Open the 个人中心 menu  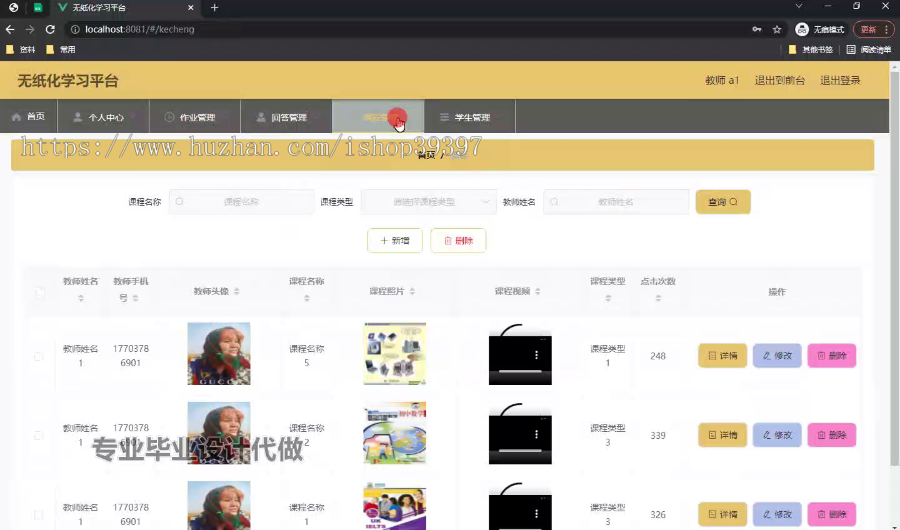(103, 117)
